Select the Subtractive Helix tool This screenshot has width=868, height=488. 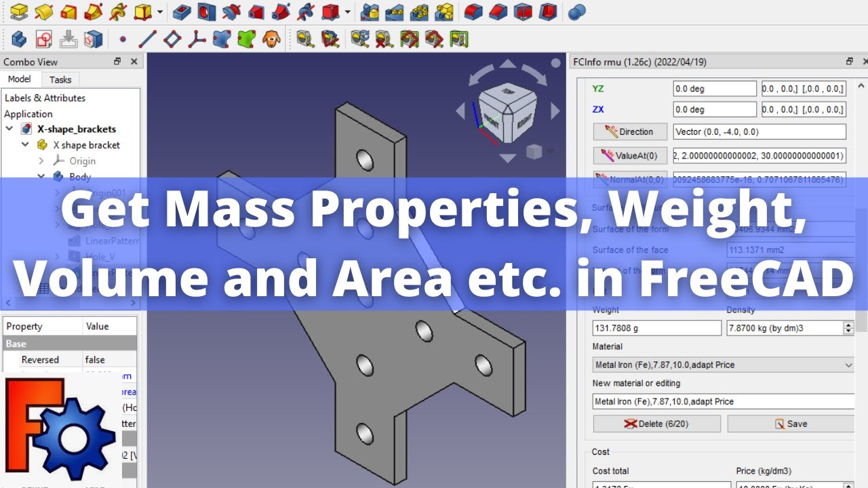point(305,12)
